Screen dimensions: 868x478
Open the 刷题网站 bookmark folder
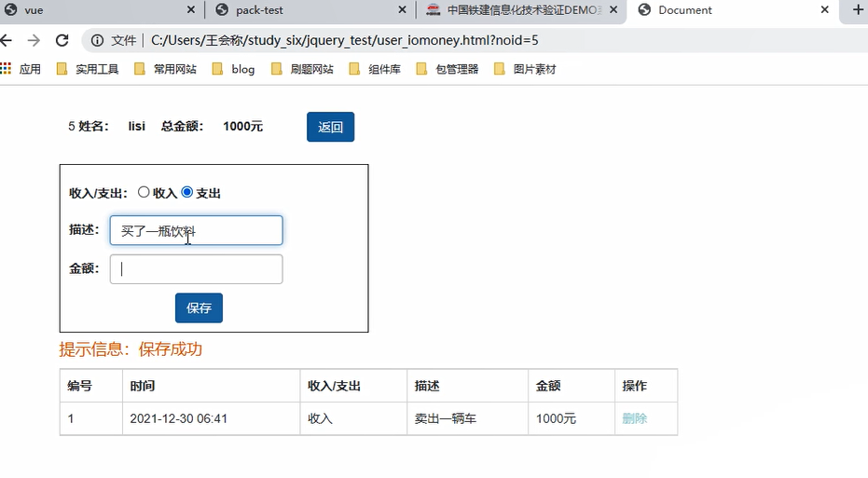(x=302, y=69)
